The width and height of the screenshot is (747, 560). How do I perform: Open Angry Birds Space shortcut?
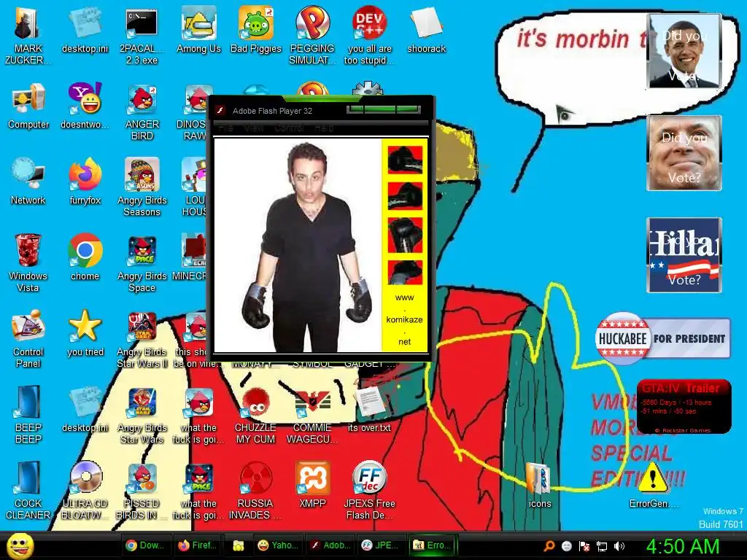point(142,262)
